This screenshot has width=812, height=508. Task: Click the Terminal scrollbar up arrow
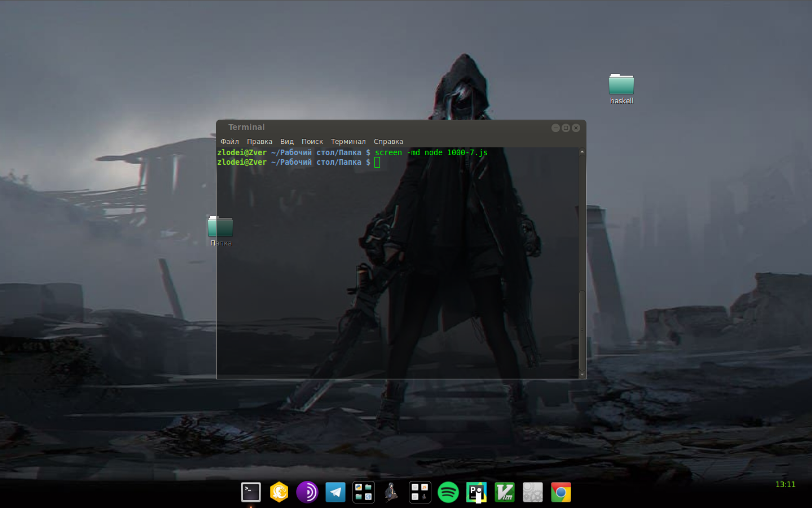click(582, 151)
